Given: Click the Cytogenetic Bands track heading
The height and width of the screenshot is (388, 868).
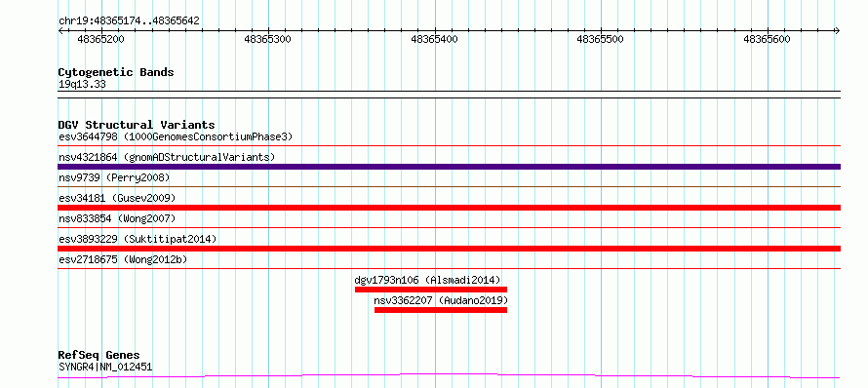Looking at the screenshot, I should (x=116, y=72).
